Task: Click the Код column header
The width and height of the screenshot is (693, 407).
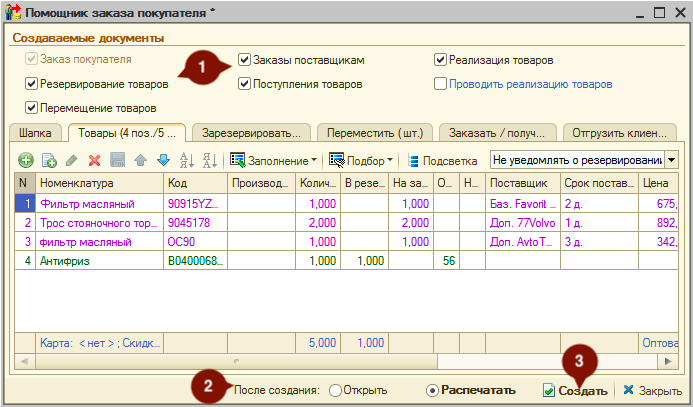Action: [x=195, y=183]
